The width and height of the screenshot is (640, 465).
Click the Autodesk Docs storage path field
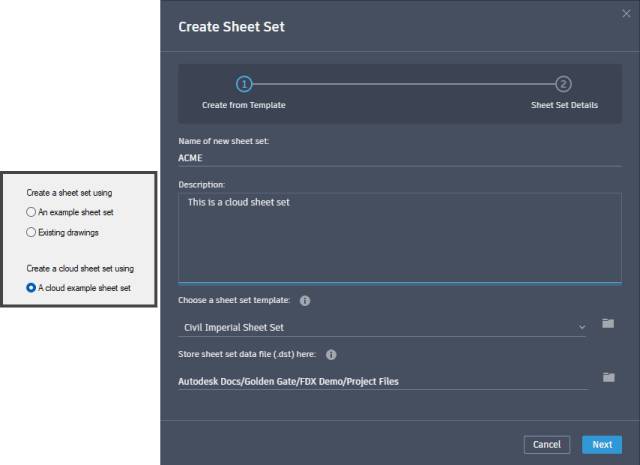tap(383, 381)
